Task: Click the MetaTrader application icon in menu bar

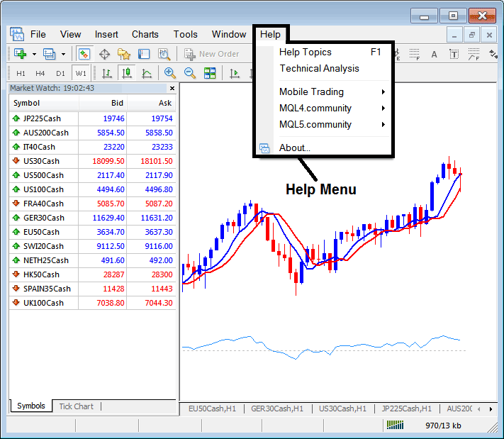Action: pos(17,34)
